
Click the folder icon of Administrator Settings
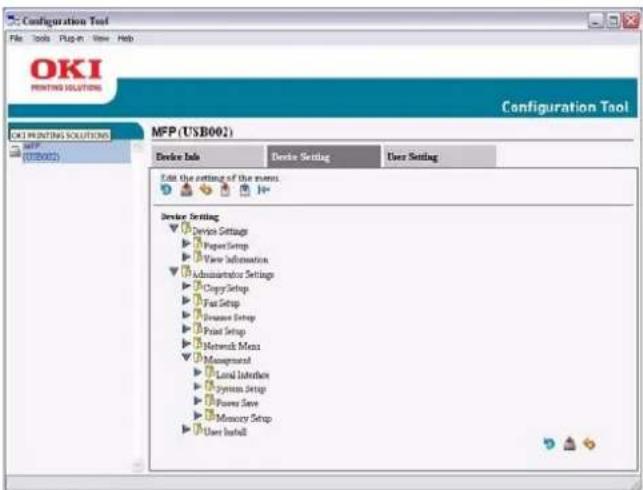[187, 271]
